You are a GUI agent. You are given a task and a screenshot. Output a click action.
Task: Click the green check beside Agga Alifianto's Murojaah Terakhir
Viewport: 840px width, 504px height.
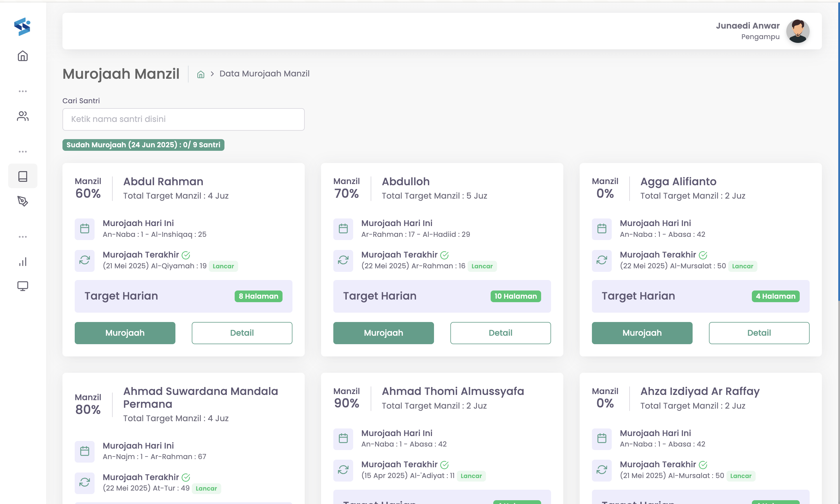point(703,255)
